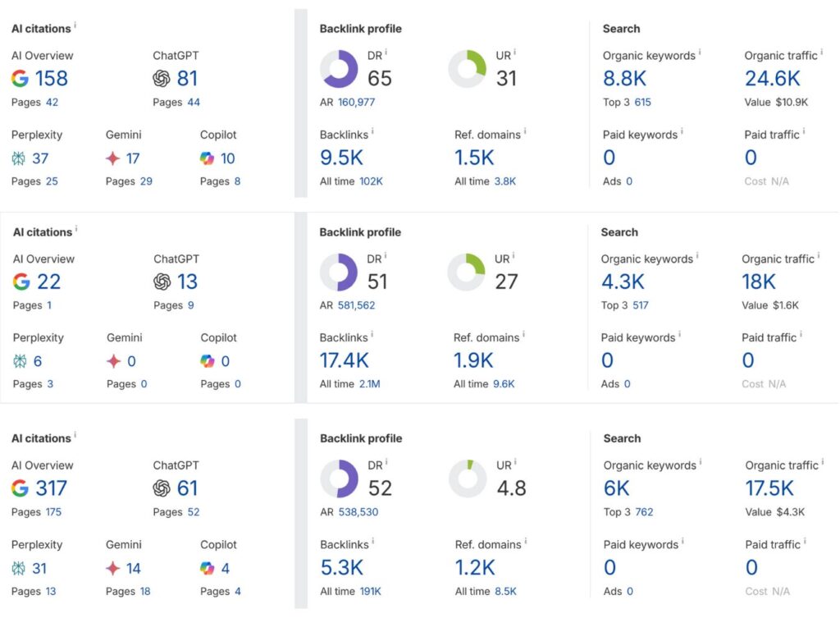840x623 pixels.
Task: Open the 175 AI Overview pages link
Action: point(53,512)
